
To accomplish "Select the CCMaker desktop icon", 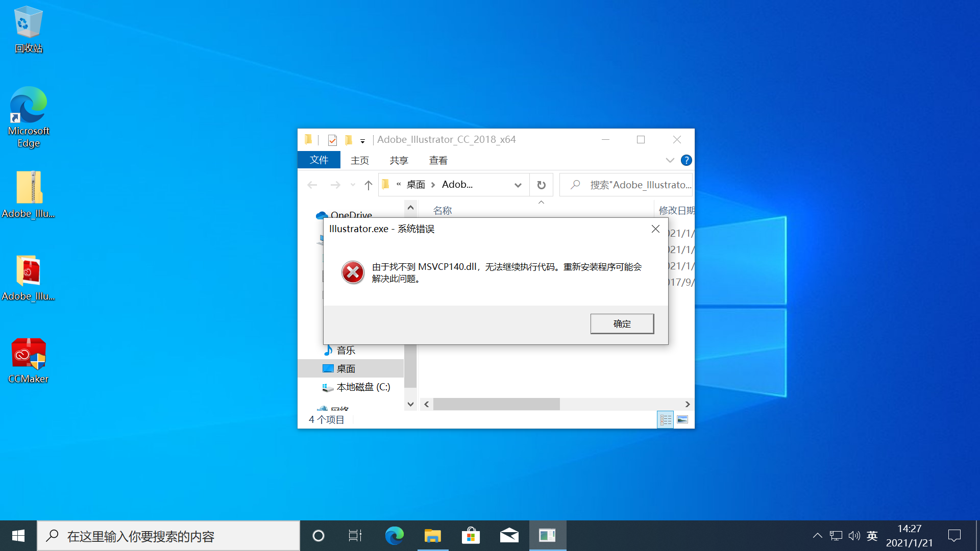I will pyautogui.click(x=29, y=361).
